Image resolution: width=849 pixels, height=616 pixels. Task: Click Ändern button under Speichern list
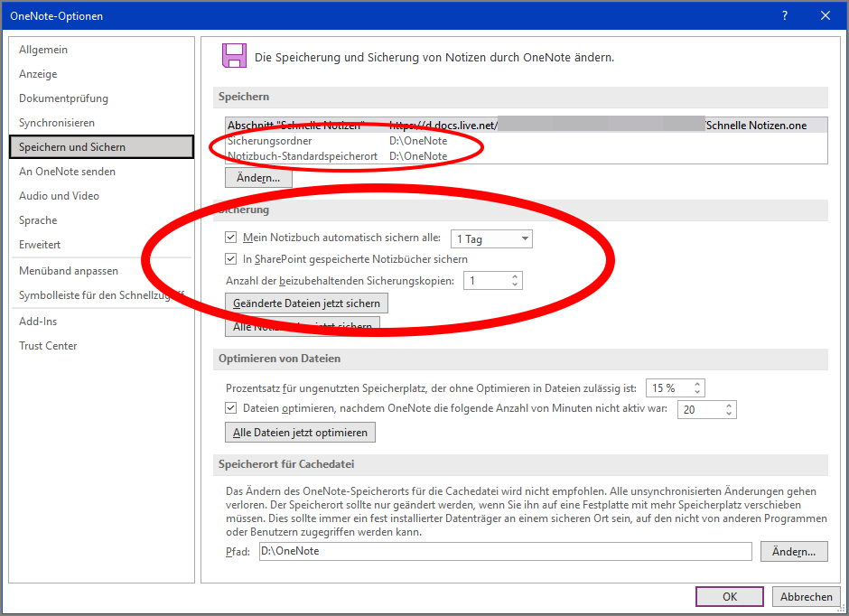(x=258, y=178)
